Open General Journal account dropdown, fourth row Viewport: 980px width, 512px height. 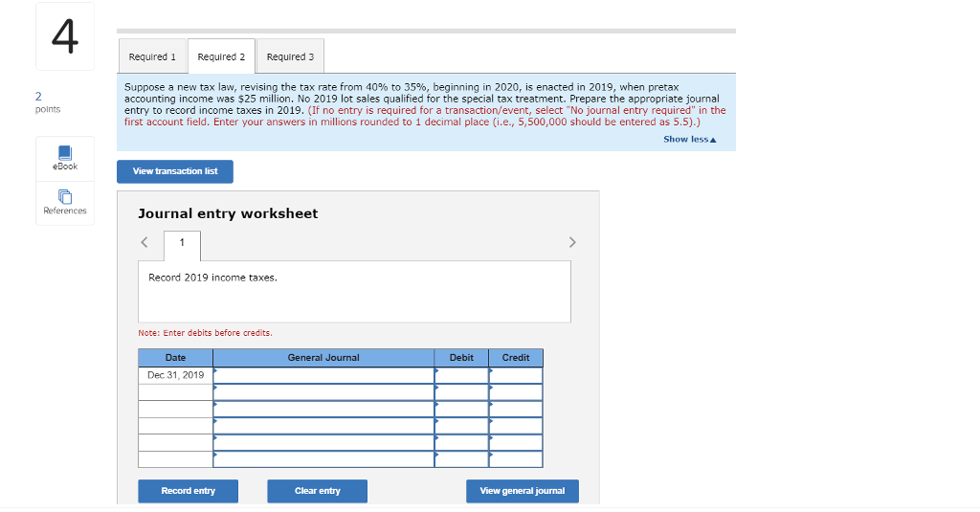pyautogui.click(x=323, y=427)
